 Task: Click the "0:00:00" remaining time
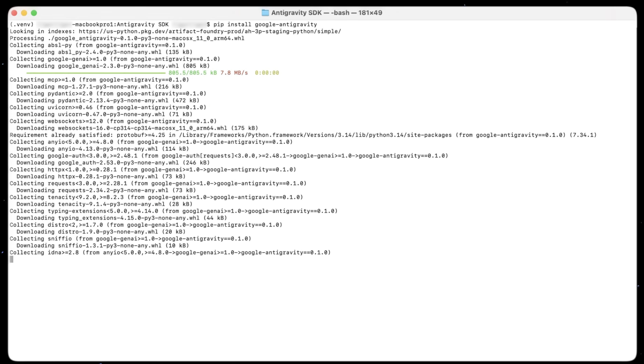tap(267, 73)
